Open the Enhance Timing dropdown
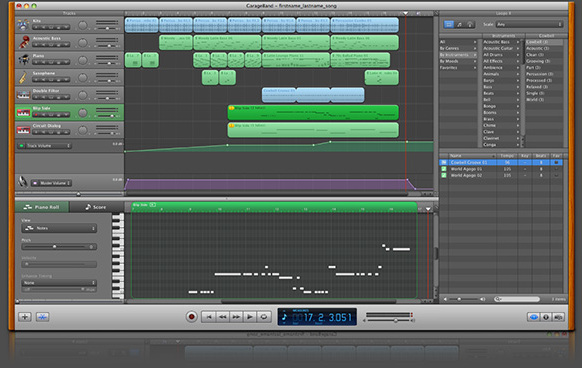 pyautogui.click(x=59, y=283)
